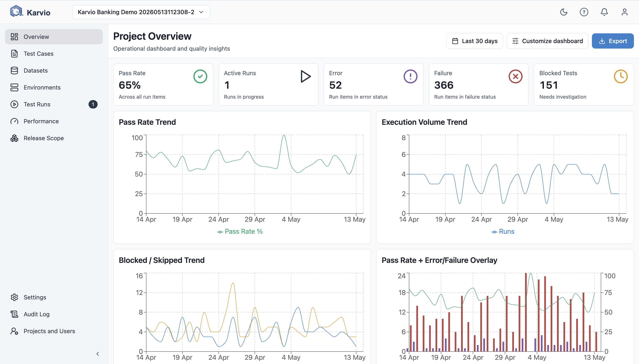Click the Failure count 366
Image resolution: width=639 pixels, height=364 pixels.
(444, 85)
